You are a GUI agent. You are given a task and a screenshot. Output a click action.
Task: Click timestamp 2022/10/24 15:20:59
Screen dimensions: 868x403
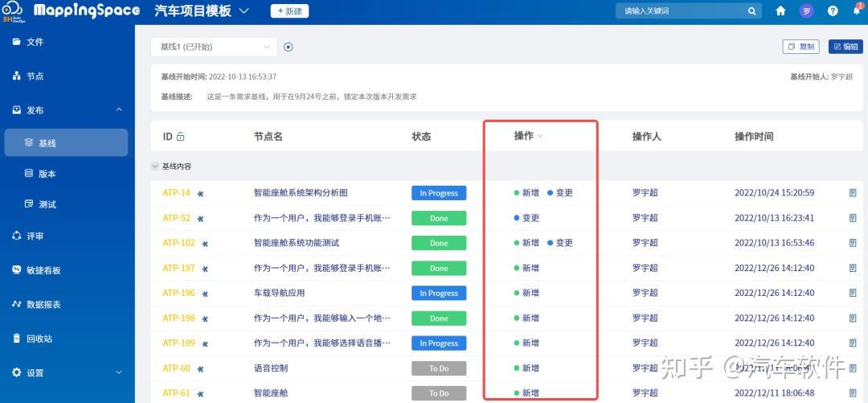[775, 193]
